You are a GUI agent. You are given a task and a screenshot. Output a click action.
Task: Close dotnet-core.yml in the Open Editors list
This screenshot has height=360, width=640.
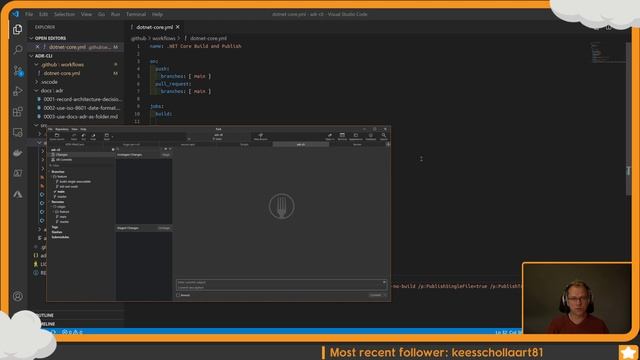[x=38, y=47]
